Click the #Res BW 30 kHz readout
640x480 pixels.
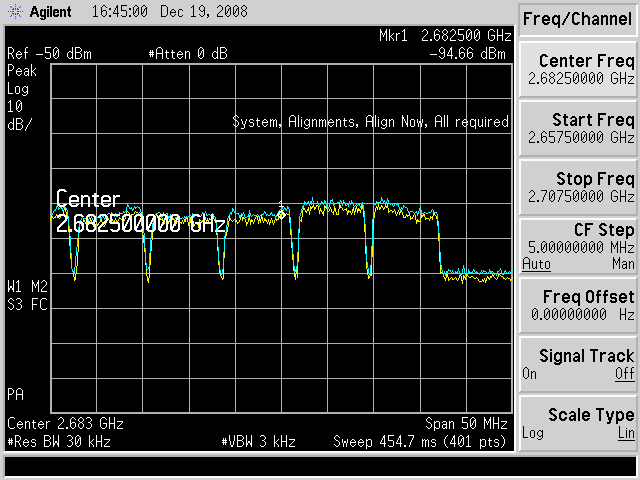[x=59, y=442]
